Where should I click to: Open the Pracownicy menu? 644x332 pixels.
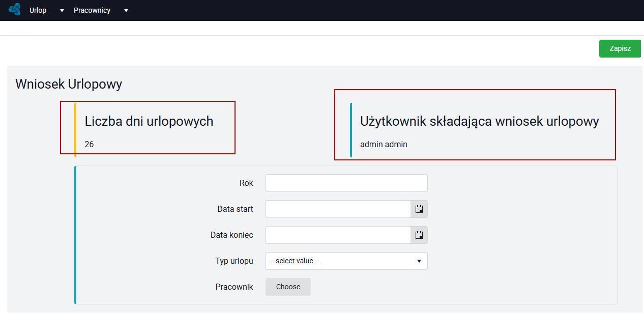[x=92, y=10]
